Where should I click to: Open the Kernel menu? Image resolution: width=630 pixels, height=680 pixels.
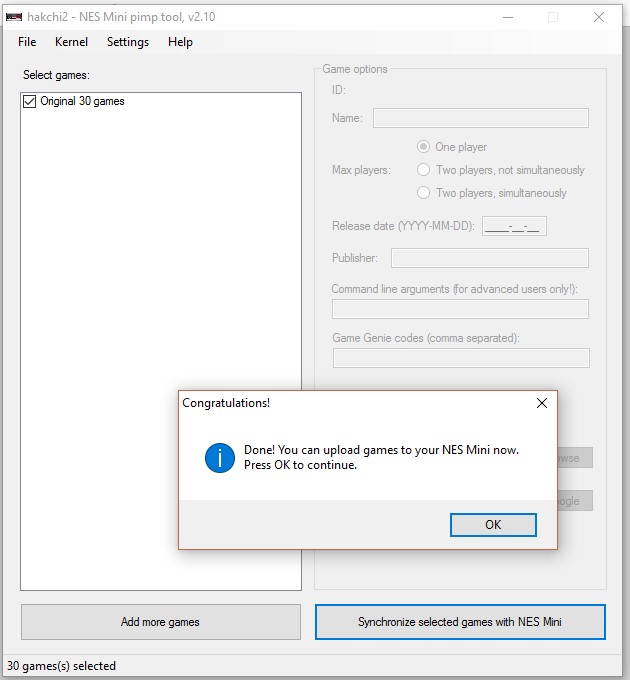tap(71, 42)
